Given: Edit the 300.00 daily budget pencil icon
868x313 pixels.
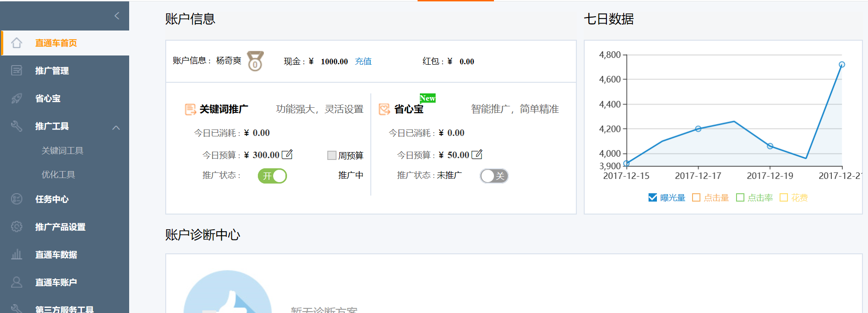Looking at the screenshot, I should click(x=287, y=154).
